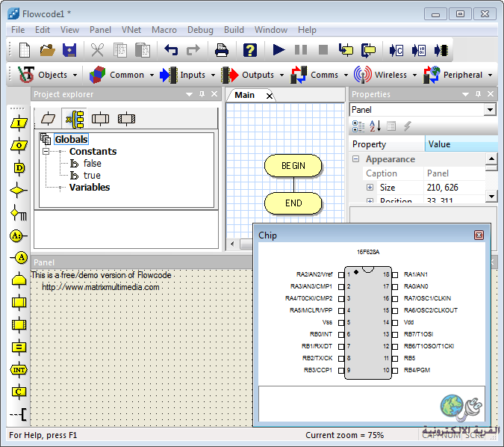Open the Panel combo box in Properties

click(x=490, y=110)
